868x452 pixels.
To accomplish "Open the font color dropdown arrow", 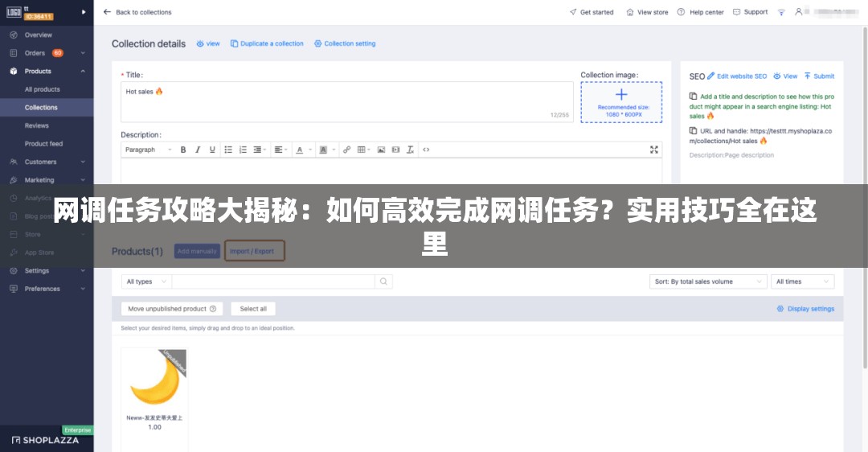I will pyautogui.click(x=310, y=150).
